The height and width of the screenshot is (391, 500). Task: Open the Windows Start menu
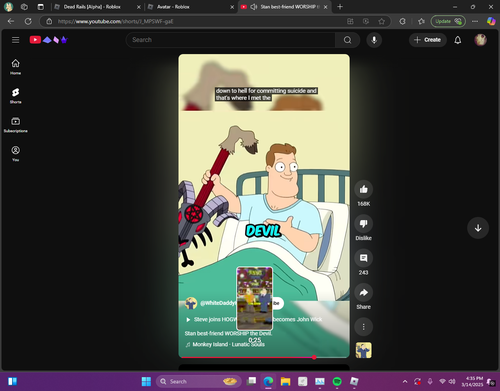[x=146, y=381]
